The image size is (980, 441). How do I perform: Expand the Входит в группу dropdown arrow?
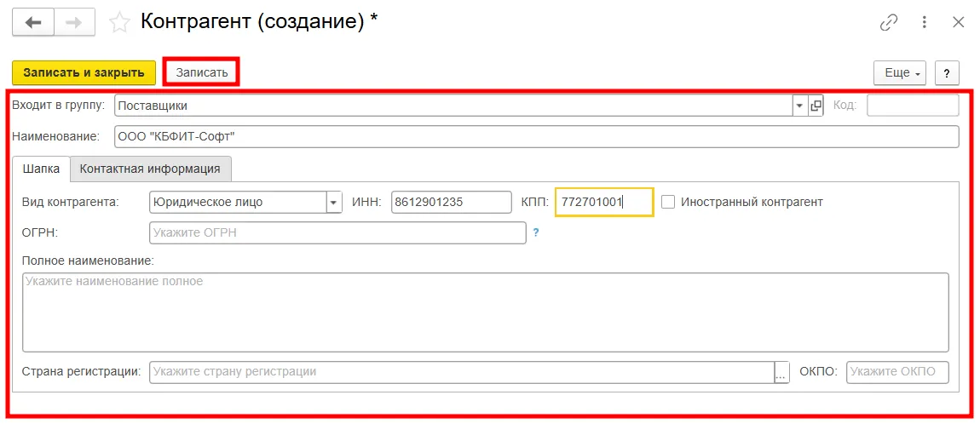(x=800, y=106)
